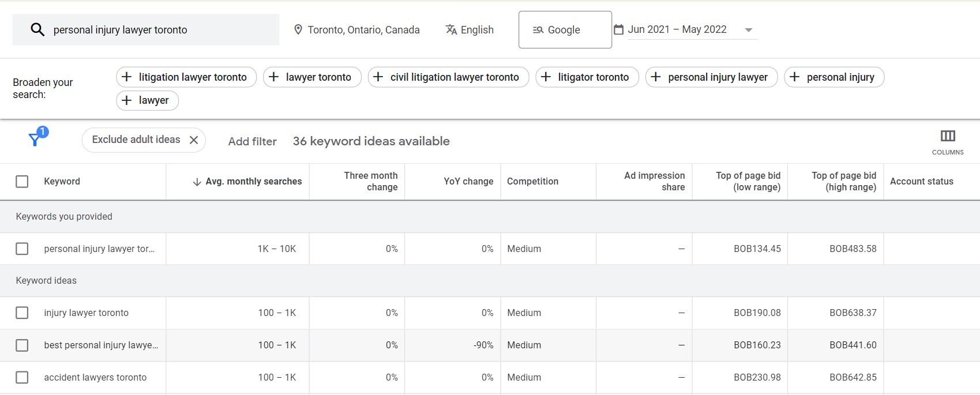
Task: Click the search magnifier icon
Action: (x=37, y=30)
